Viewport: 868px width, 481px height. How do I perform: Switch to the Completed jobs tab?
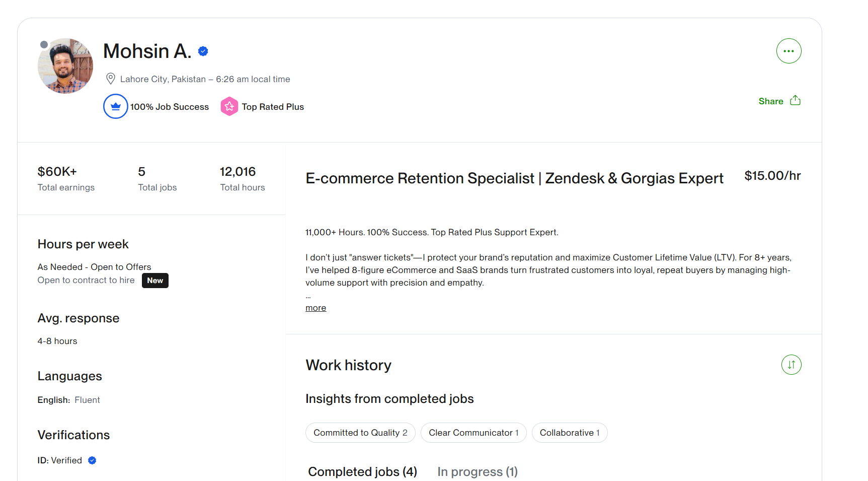point(362,471)
